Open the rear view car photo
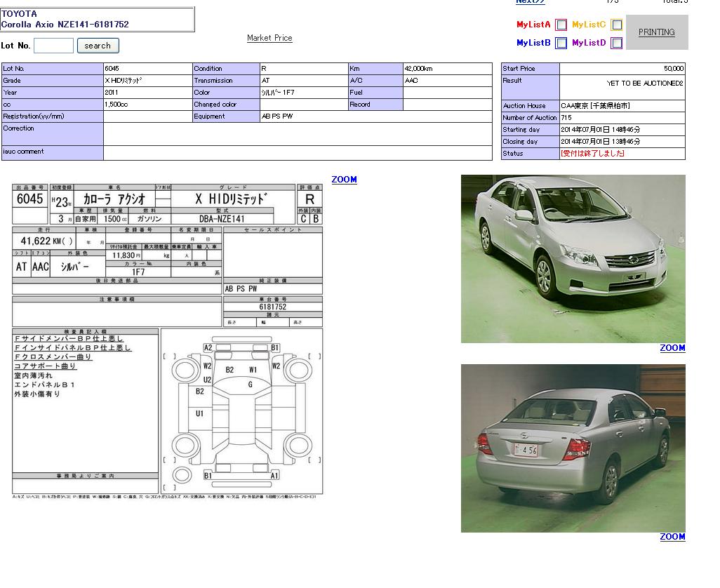Viewport: 720px width, 588px height. point(573,448)
